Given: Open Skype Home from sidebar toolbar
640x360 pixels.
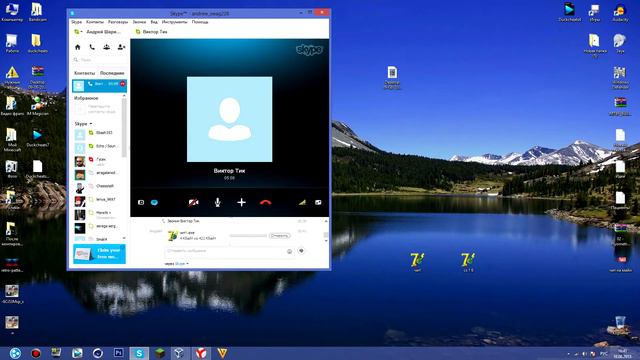Looking at the screenshot, I should (78, 47).
